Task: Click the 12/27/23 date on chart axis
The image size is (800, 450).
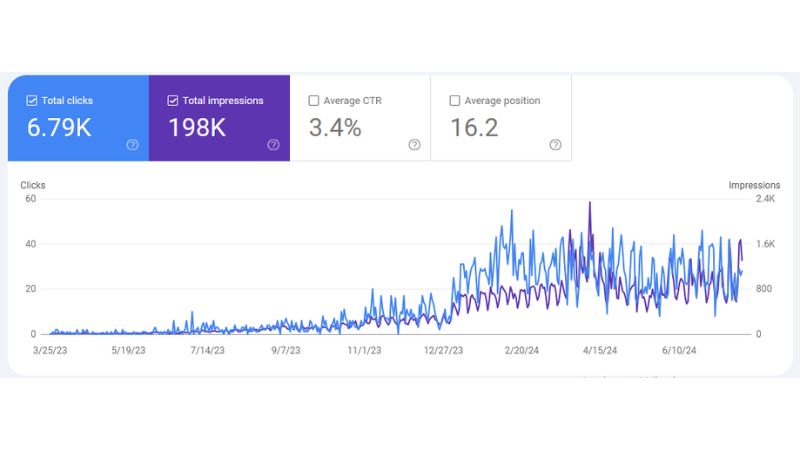Action: (443, 351)
